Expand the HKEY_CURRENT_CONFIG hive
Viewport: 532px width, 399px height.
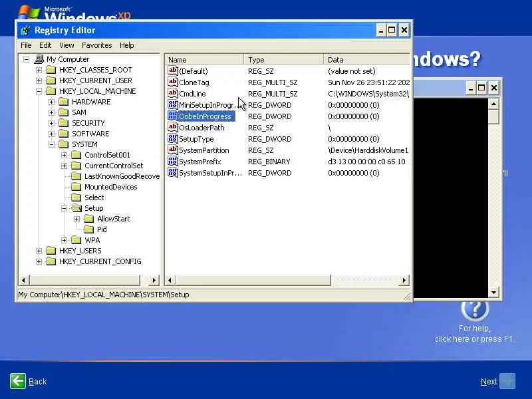[39, 261]
